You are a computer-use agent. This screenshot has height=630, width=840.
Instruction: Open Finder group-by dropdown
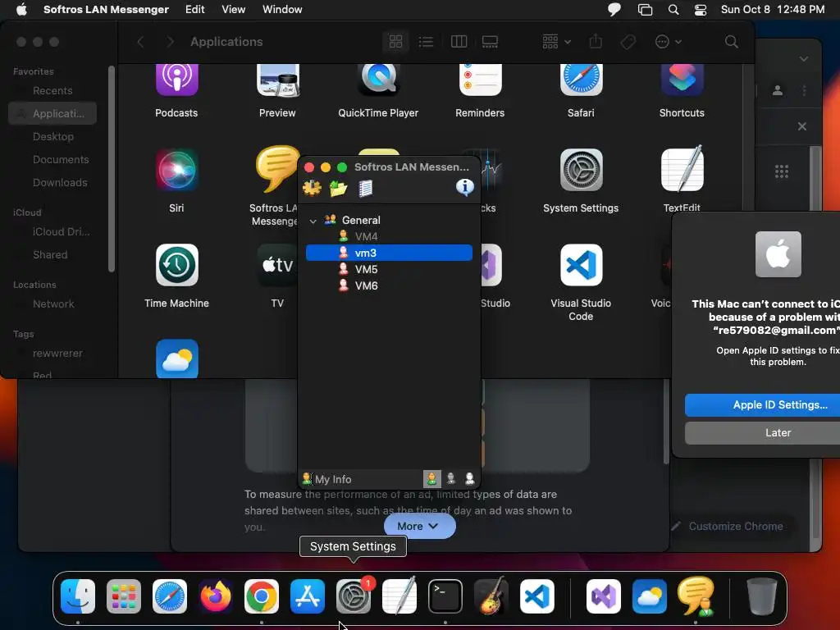pyautogui.click(x=556, y=42)
